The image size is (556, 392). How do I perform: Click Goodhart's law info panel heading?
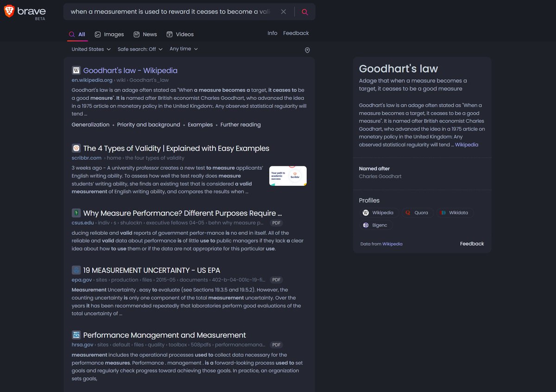point(398,69)
